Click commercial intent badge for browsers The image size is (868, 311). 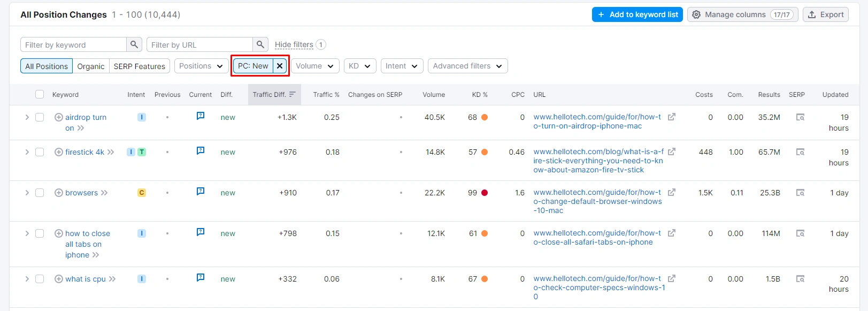tap(142, 193)
